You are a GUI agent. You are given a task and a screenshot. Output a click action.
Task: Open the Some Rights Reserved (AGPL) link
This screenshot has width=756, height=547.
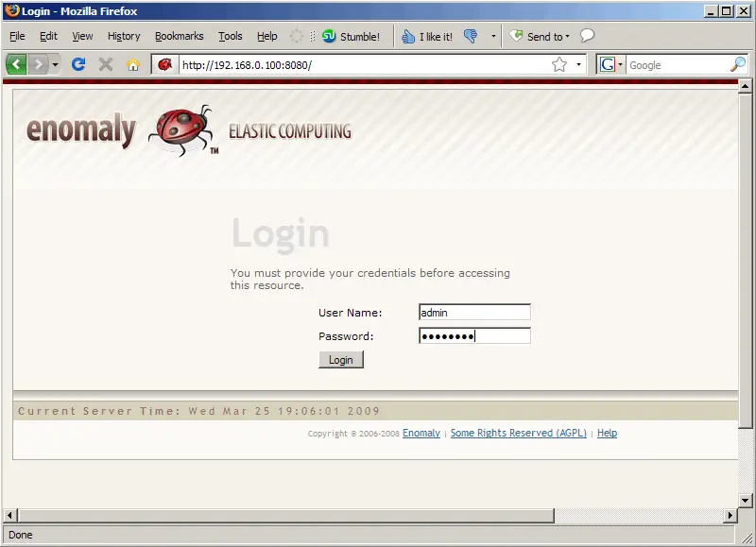tap(519, 433)
